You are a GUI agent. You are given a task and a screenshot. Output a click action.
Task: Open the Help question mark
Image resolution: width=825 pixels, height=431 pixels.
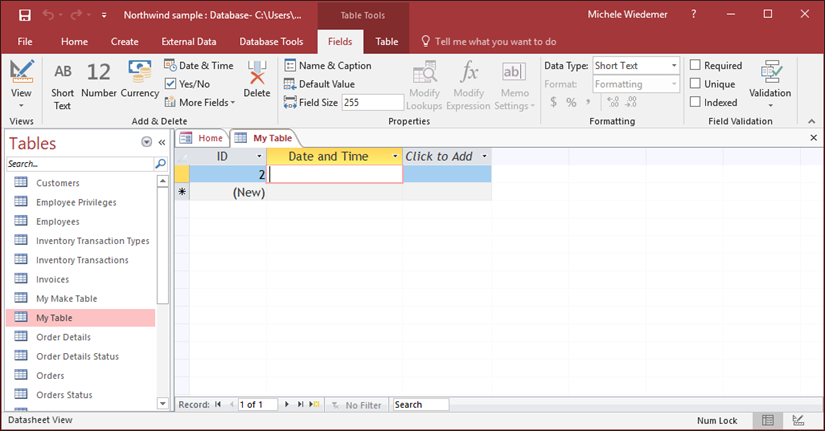[x=693, y=15]
